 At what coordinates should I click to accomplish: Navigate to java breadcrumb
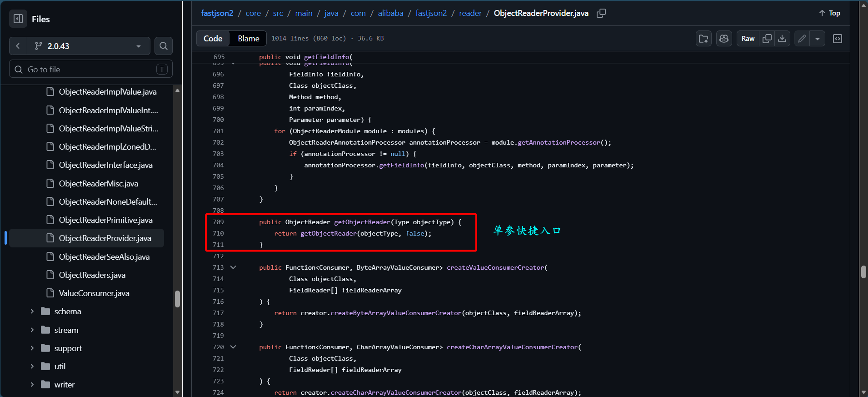coord(331,13)
